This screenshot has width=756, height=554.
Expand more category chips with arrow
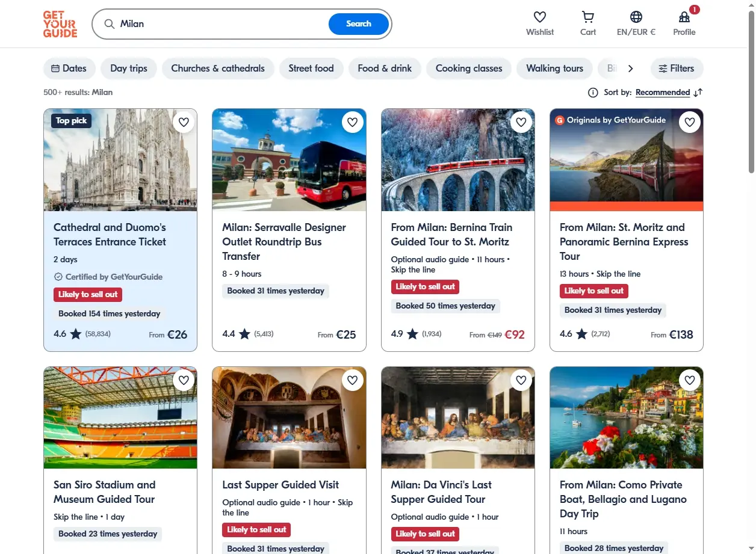(630, 69)
